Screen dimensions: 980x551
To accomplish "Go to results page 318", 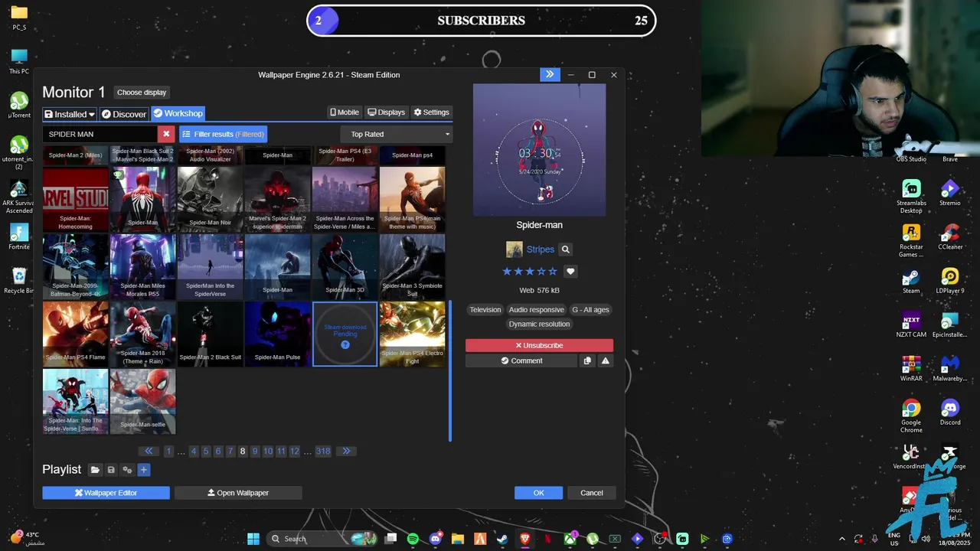I will [x=323, y=452].
